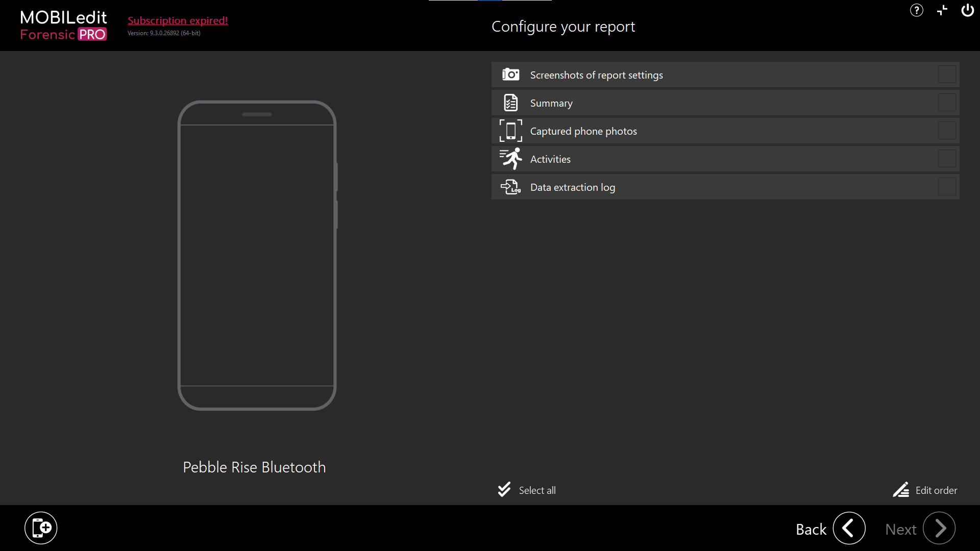Check the Summary checkbox
Image resolution: width=980 pixels, height=551 pixels.
(x=947, y=103)
